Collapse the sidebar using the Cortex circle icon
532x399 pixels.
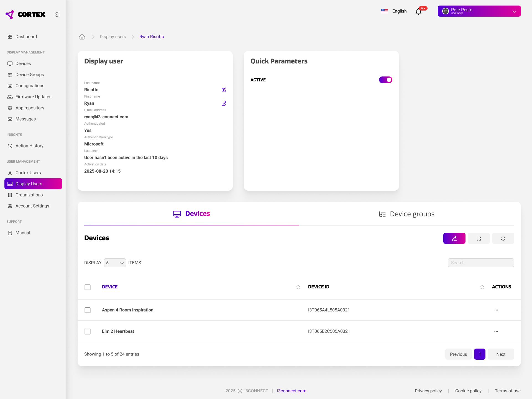click(x=57, y=15)
